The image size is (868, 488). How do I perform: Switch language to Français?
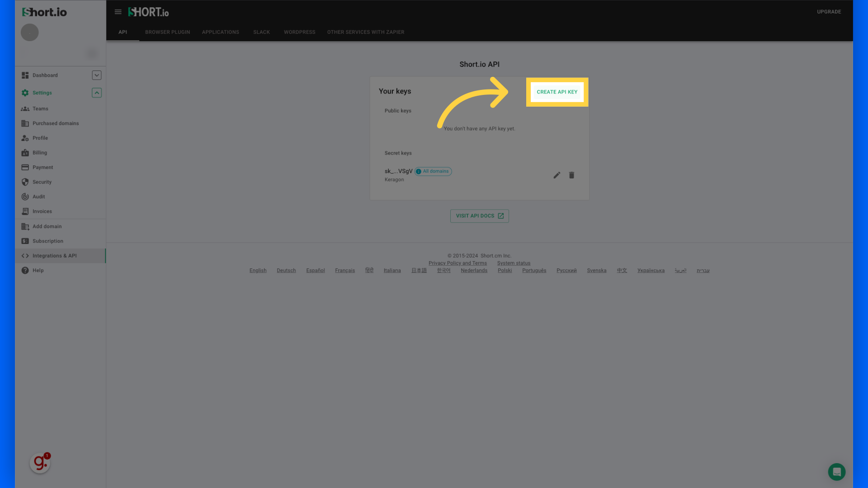345,271
